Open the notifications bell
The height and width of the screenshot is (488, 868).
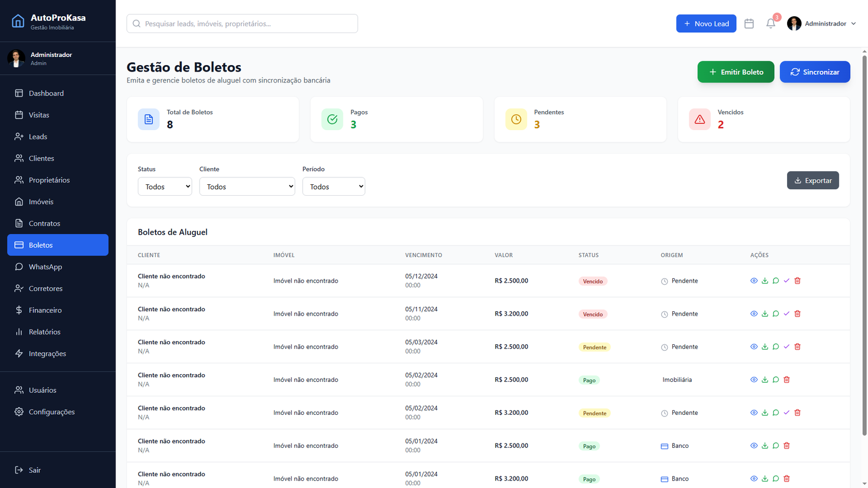click(770, 24)
